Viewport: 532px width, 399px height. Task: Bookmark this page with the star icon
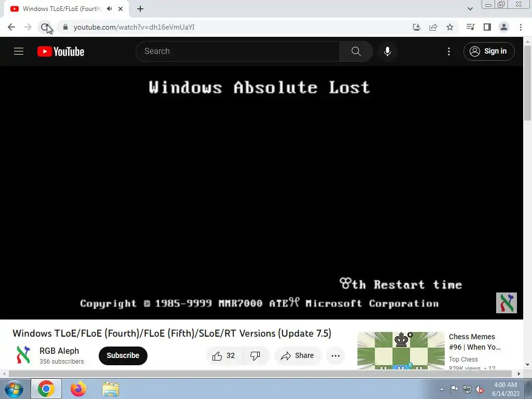coord(450,27)
